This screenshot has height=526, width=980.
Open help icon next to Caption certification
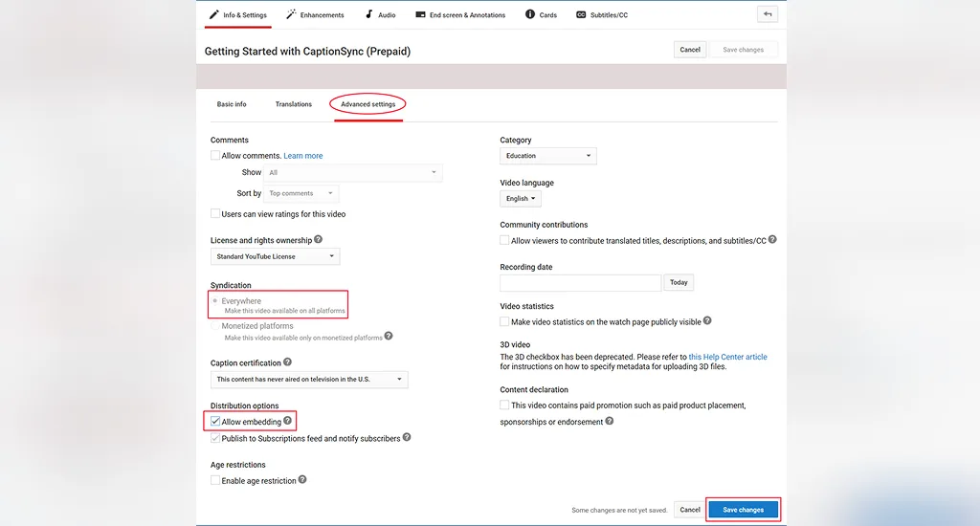[287, 362]
